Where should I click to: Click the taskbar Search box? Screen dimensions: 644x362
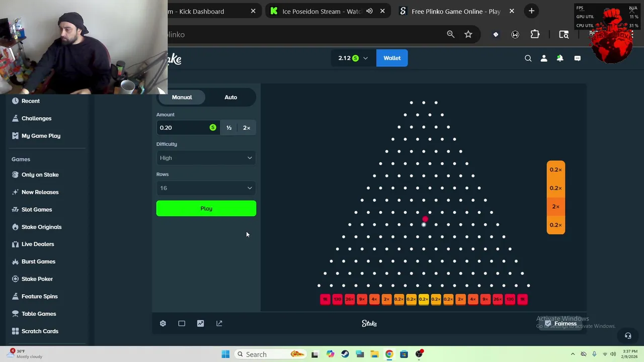point(270,354)
